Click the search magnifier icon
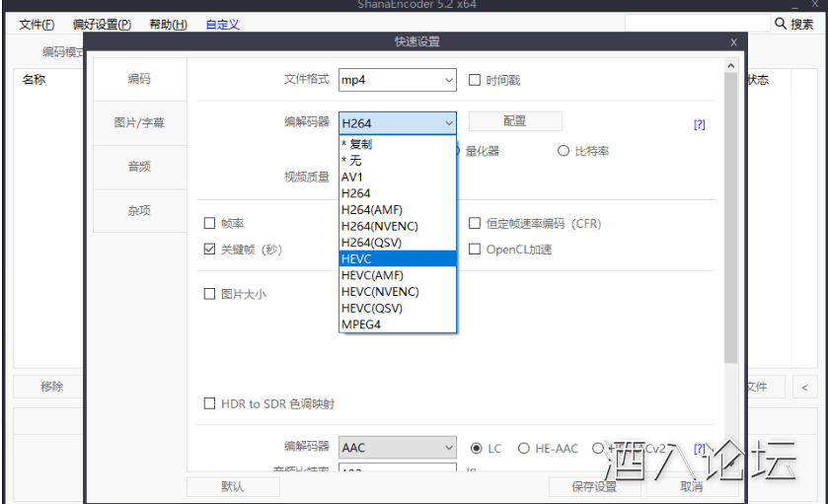Image resolution: width=828 pixels, height=504 pixels. click(x=781, y=24)
